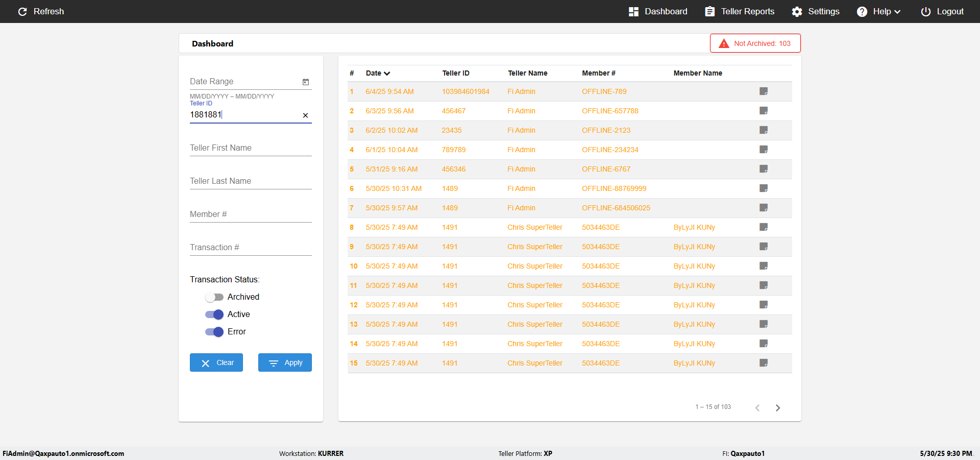The image size is (980, 460).
Task: Disable the Active status toggle
Action: [214, 314]
